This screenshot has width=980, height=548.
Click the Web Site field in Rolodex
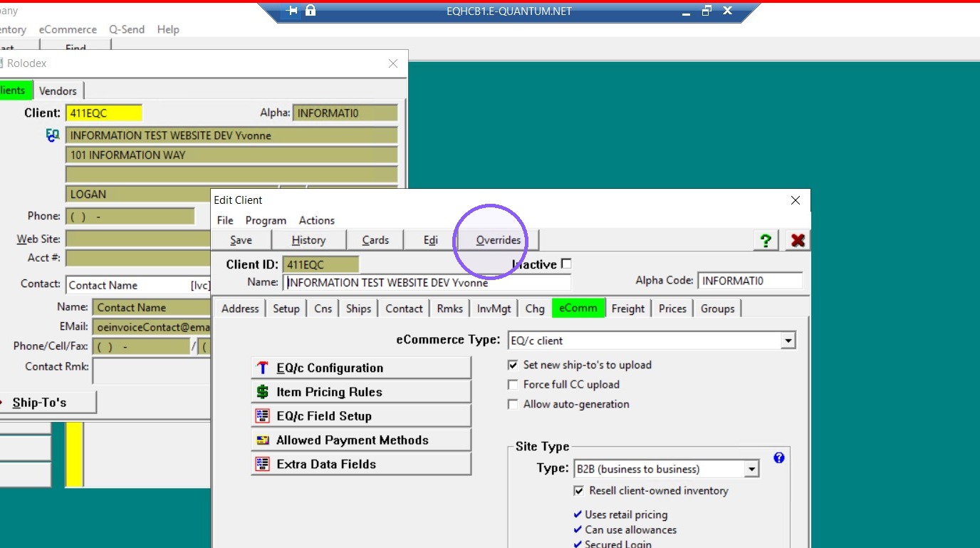pyautogui.click(x=137, y=239)
